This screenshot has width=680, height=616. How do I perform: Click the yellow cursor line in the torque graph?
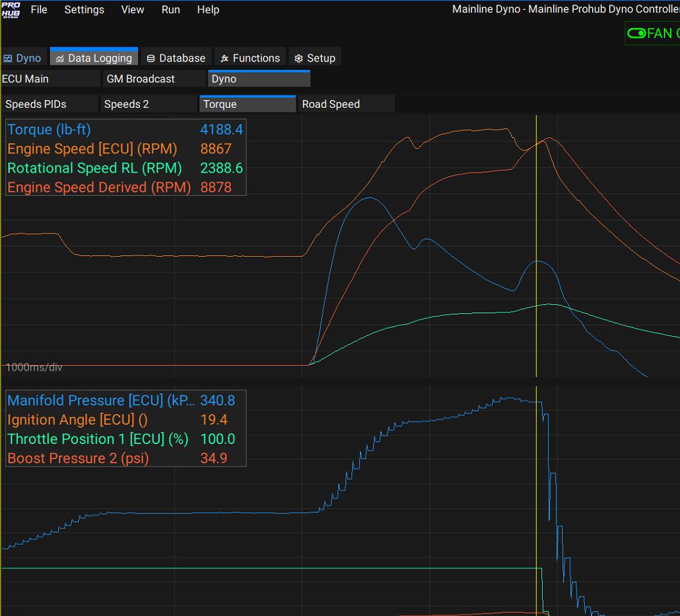point(536,246)
